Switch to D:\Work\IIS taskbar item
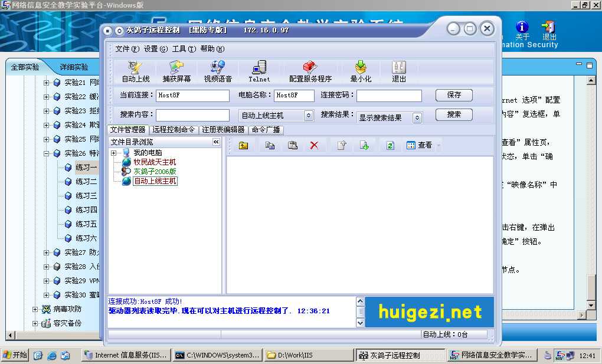Image resolution: width=602 pixels, height=364 pixels. pos(309,355)
